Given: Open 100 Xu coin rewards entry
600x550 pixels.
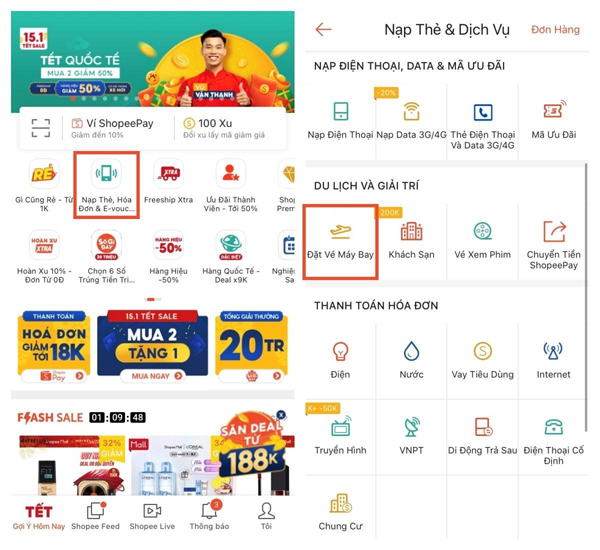Looking at the screenshot, I should [x=224, y=128].
